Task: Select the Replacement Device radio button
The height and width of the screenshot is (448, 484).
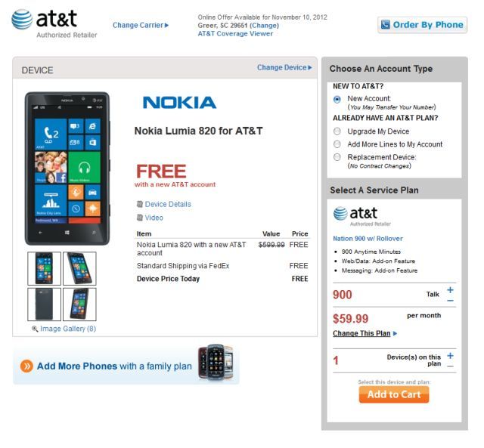Action: [x=337, y=157]
